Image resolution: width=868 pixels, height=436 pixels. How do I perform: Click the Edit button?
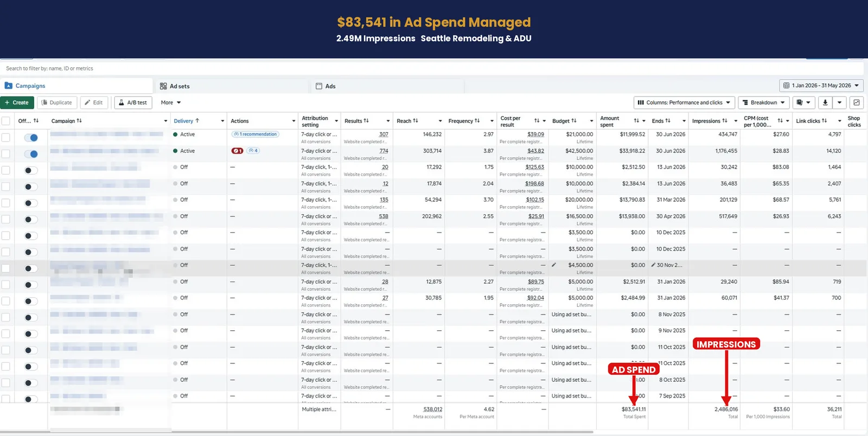click(94, 102)
